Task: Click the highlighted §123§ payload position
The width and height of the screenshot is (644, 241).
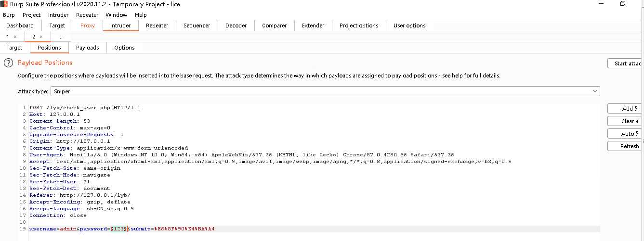Action: click(118, 229)
